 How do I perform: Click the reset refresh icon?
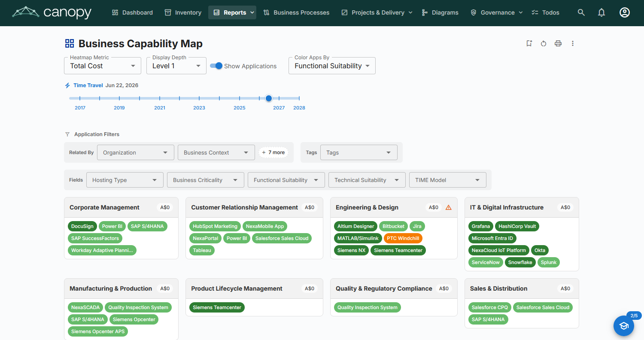(544, 43)
